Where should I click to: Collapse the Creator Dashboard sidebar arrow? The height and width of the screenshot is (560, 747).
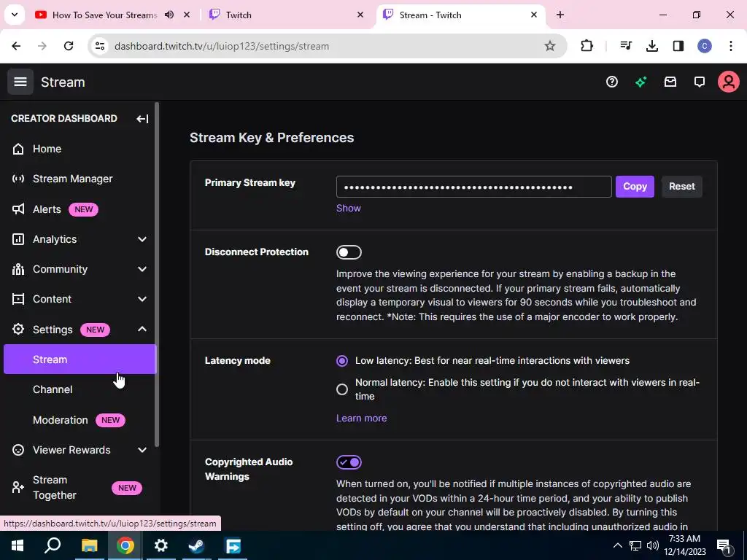[x=142, y=119]
